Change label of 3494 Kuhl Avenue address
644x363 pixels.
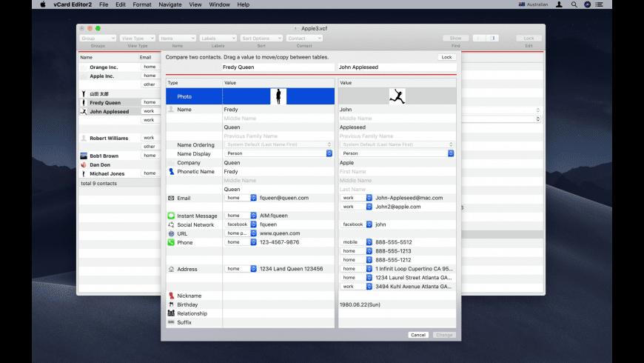356,287
